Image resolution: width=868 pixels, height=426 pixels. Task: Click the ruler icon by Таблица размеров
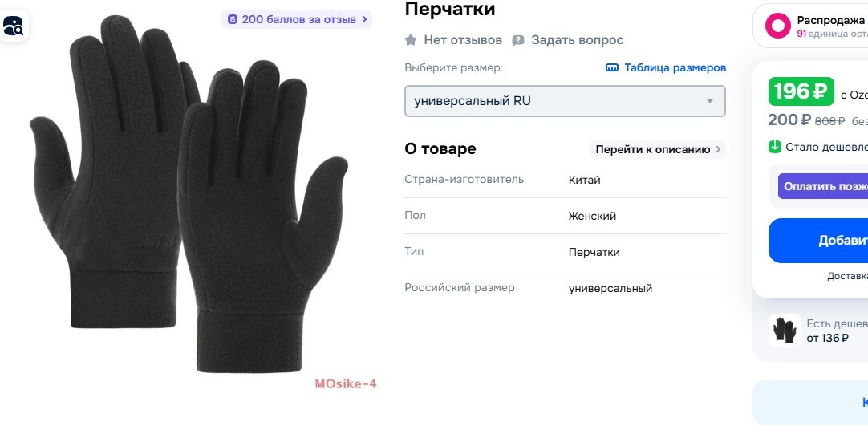[x=612, y=67]
